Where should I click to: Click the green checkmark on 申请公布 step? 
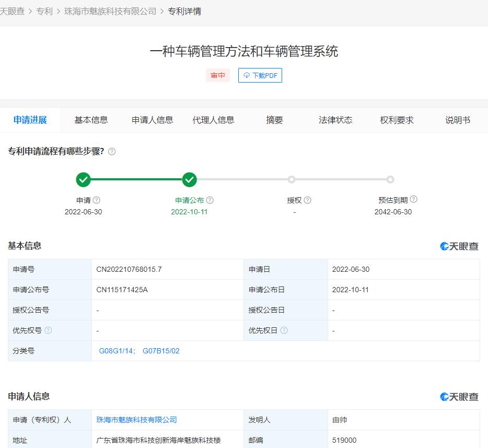(x=190, y=179)
